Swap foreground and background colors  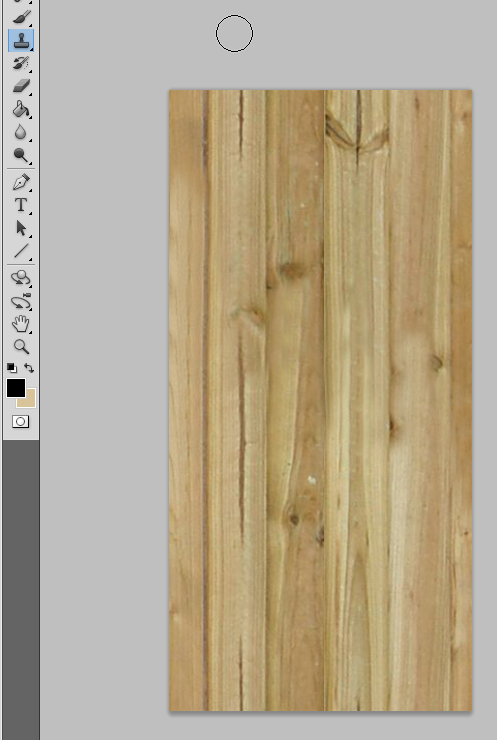click(x=29, y=368)
